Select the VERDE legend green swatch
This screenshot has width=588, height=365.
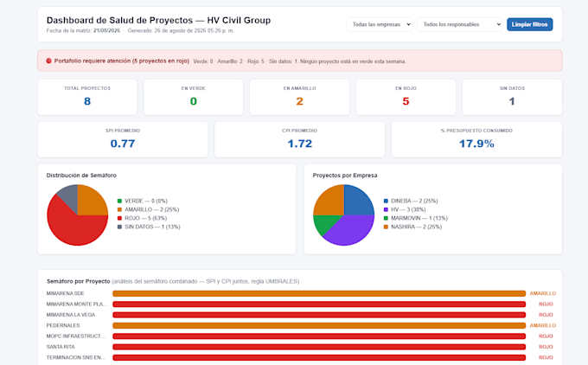click(119, 201)
